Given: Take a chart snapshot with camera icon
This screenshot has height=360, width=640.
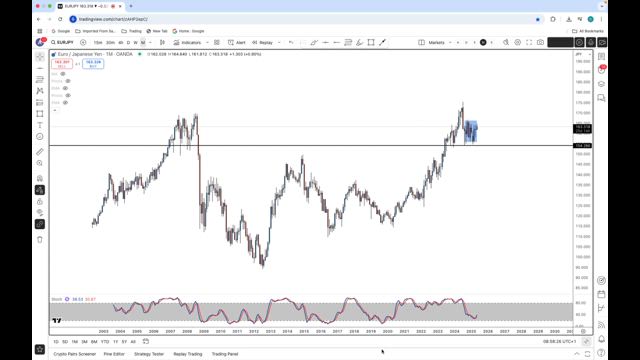Looking at the screenshot, I should click(540, 42).
